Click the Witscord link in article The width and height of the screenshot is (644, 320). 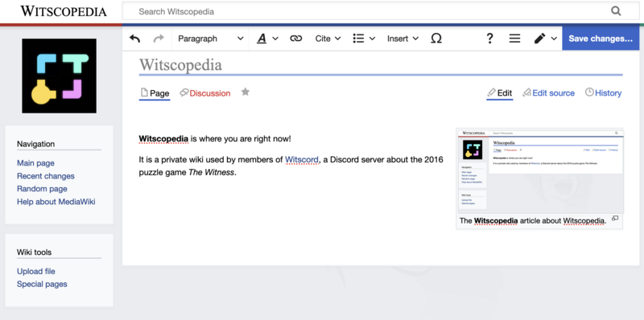click(302, 159)
